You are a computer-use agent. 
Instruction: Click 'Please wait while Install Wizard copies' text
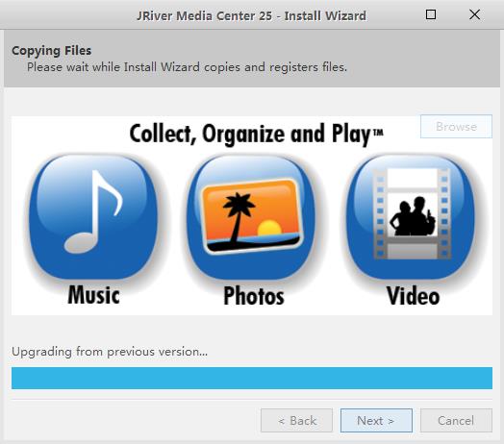(x=134, y=67)
